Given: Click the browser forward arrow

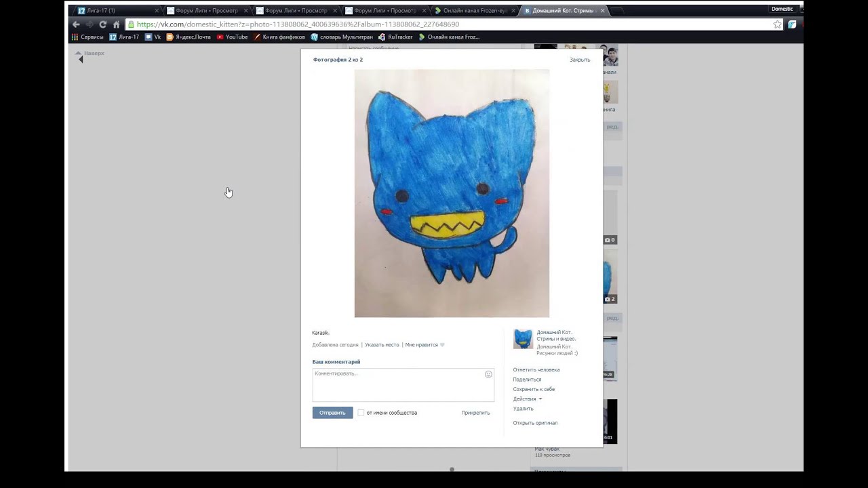Looking at the screenshot, I should coord(90,24).
